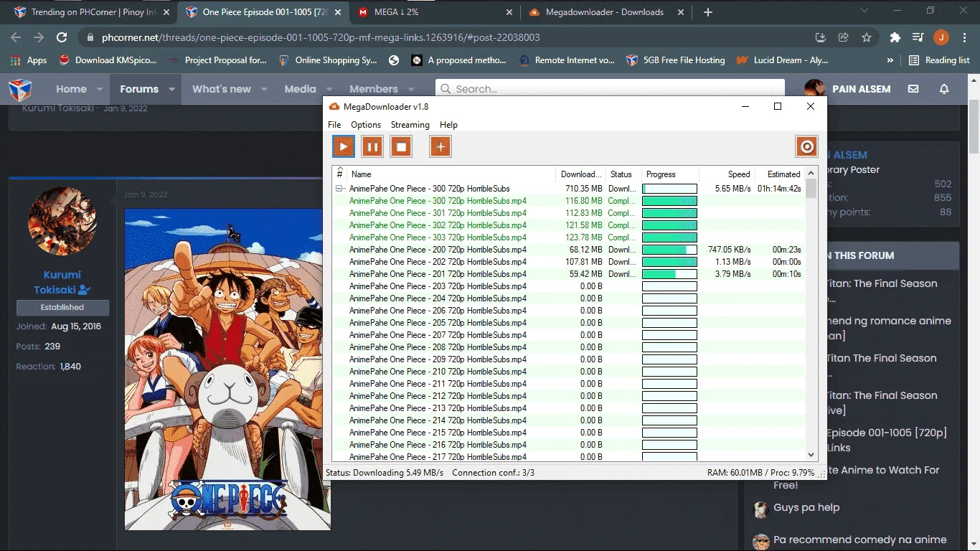
Task: Open Chrome menu with three dots
Action: pyautogui.click(x=963, y=37)
